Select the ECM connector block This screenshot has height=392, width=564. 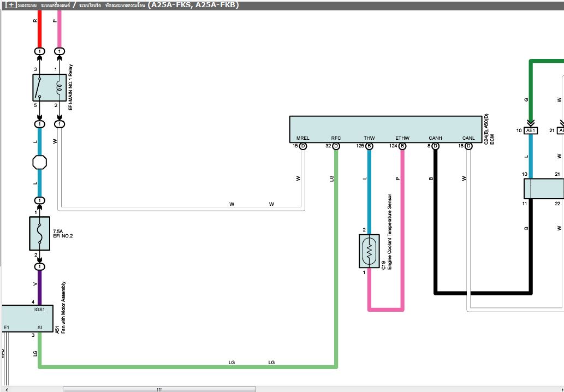(385, 129)
